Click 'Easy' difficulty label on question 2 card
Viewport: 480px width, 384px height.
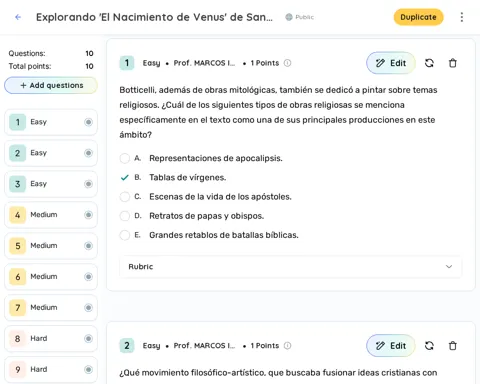pos(151,346)
